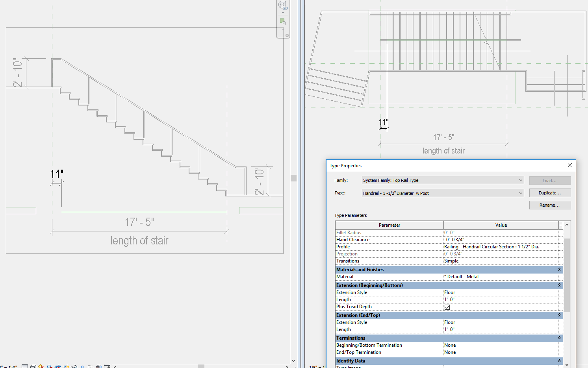588x368 pixels.
Task: Select "length of stair" text in left view
Action: (x=139, y=240)
